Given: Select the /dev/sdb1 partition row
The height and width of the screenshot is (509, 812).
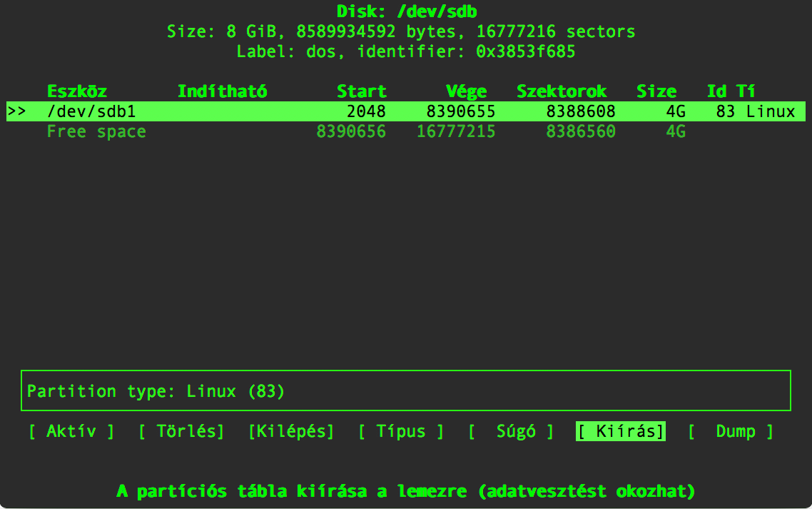Looking at the screenshot, I should (x=406, y=111).
